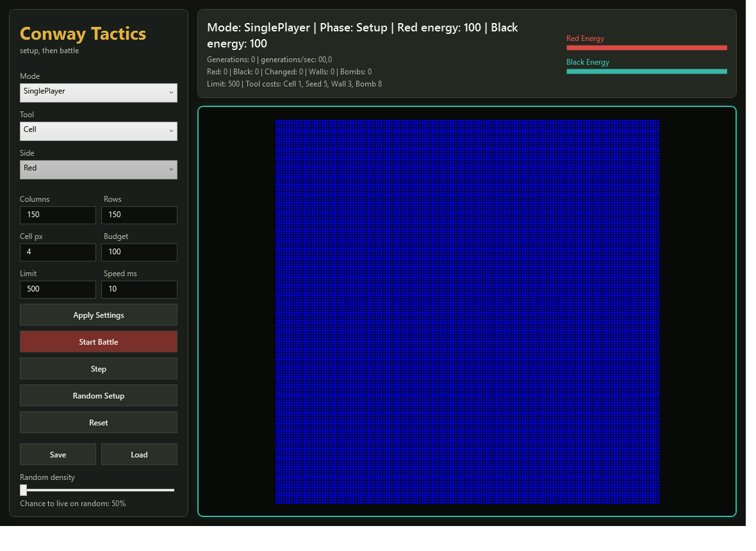This screenshot has width=756, height=551.
Task: Click the 'Red: 0 | Black: 0' stats line
Action: [x=290, y=72]
